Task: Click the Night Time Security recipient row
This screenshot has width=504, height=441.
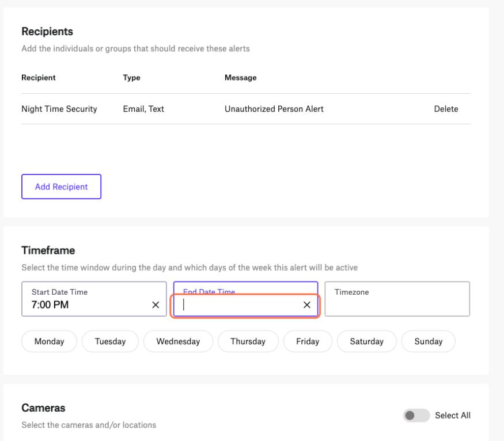Action: 246,109
